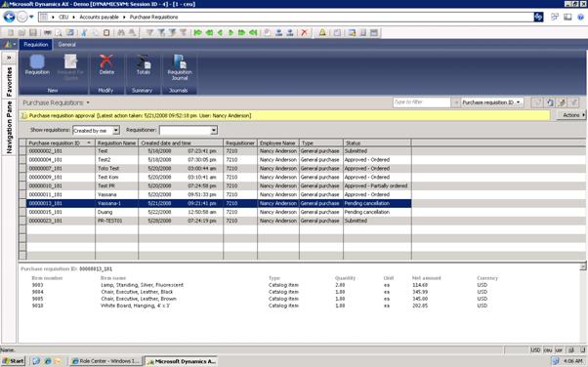The width and height of the screenshot is (588, 367).
Task: Open the Favorites side tab
Action: (x=9, y=81)
